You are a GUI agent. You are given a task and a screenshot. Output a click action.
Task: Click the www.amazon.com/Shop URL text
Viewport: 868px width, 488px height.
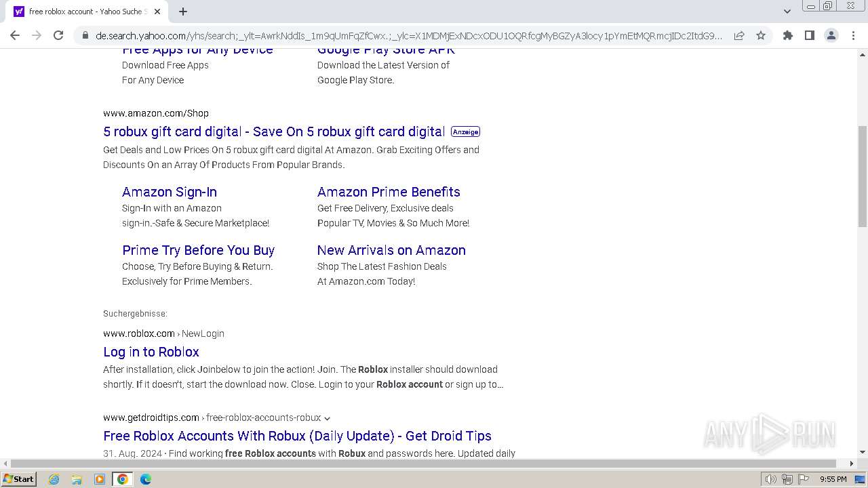[x=156, y=113]
